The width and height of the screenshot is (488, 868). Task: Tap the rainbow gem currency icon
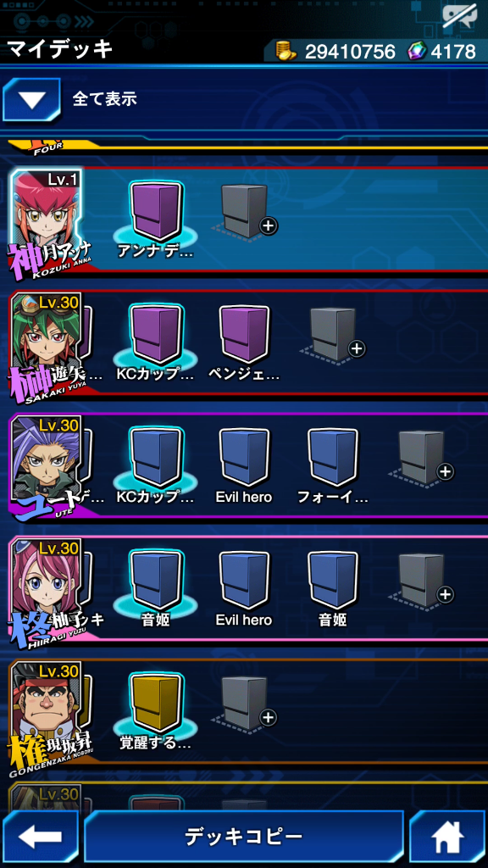pos(416,52)
